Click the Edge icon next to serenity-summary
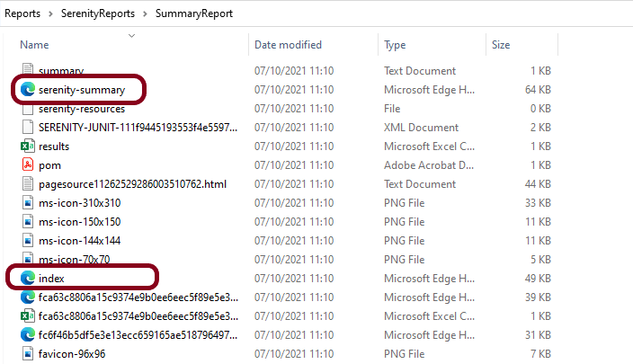This screenshot has height=364, width=633. 27,90
